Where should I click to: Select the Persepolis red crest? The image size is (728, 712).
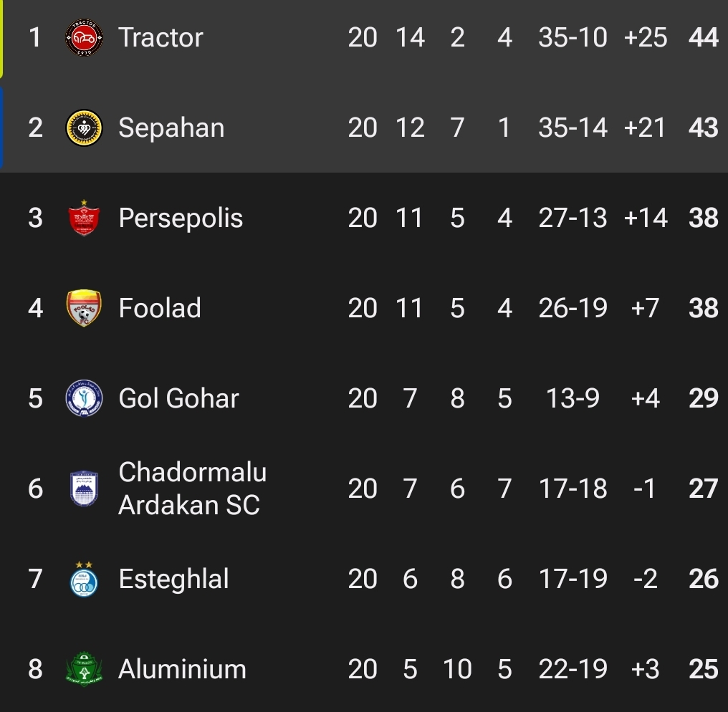pyautogui.click(x=84, y=217)
